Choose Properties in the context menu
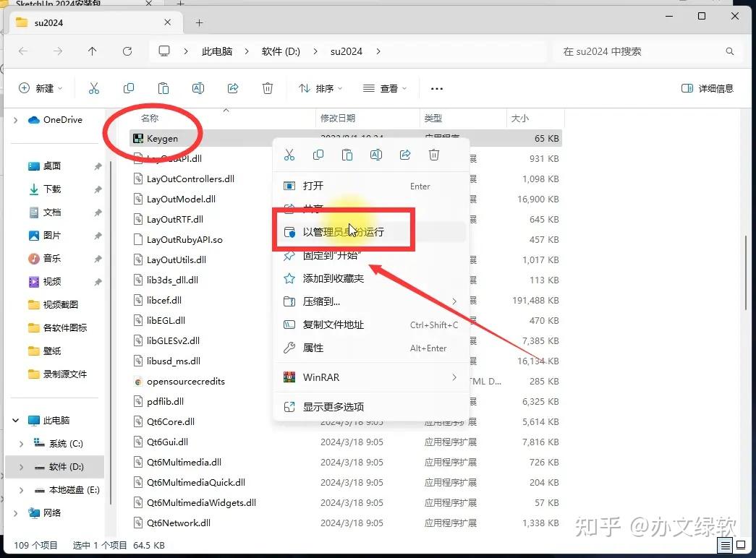The width and height of the screenshot is (756, 558). click(371, 348)
